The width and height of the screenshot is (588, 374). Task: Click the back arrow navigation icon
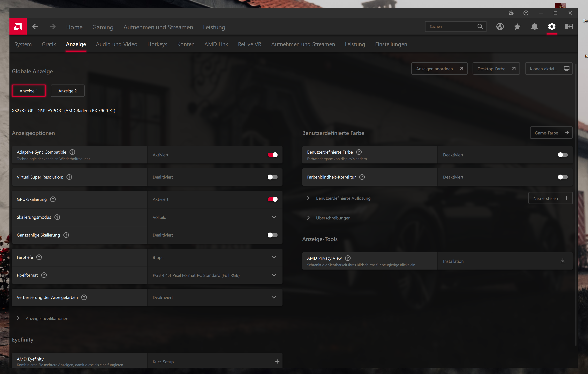click(35, 26)
